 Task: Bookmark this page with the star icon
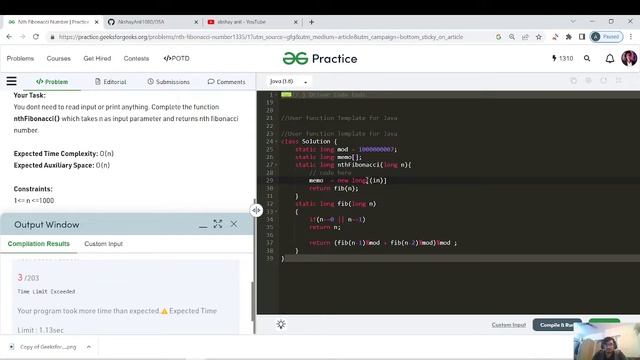point(539,37)
